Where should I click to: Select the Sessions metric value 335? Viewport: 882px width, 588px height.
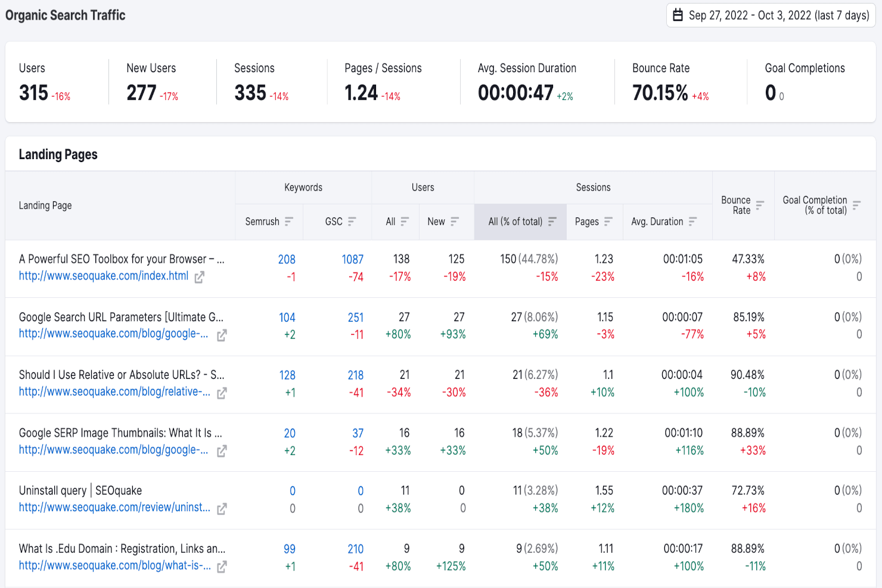pyautogui.click(x=250, y=93)
